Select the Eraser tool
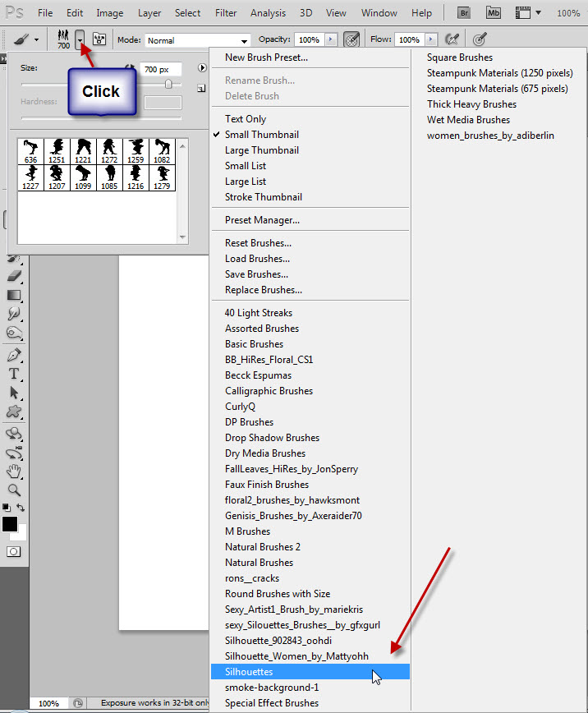This screenshot has height=713, width=588. 14,275
